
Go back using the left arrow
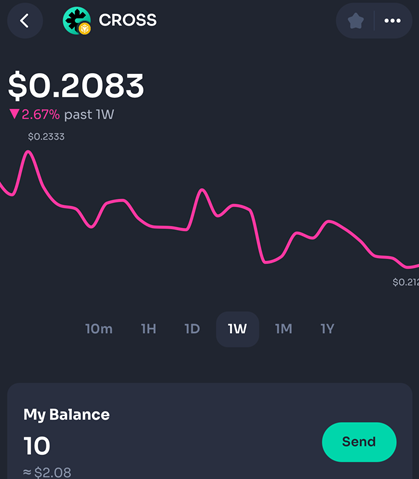tap(25, 21)
